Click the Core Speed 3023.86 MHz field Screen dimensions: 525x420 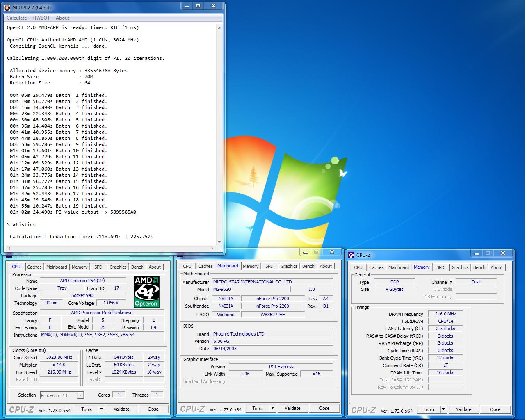point(59,357)
